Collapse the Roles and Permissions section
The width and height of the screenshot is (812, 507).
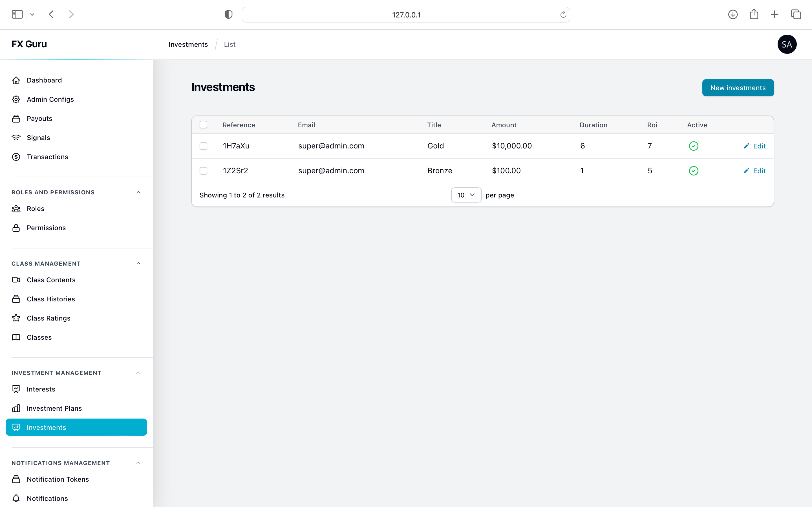coord(138,192)
